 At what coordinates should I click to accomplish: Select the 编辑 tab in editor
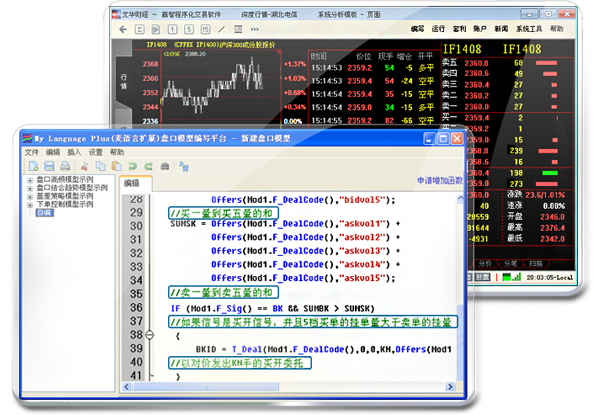(x=135, y=183)
